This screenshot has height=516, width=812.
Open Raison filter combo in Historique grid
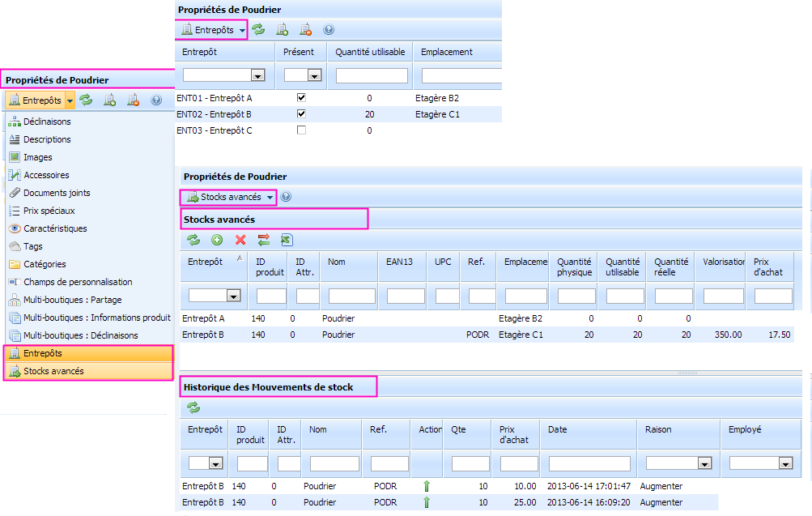(704, 463)
